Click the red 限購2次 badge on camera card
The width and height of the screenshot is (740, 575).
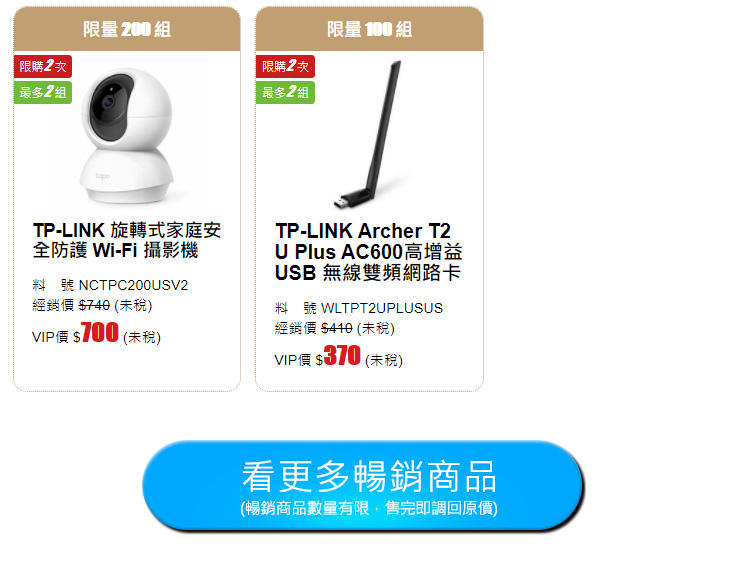43,66
